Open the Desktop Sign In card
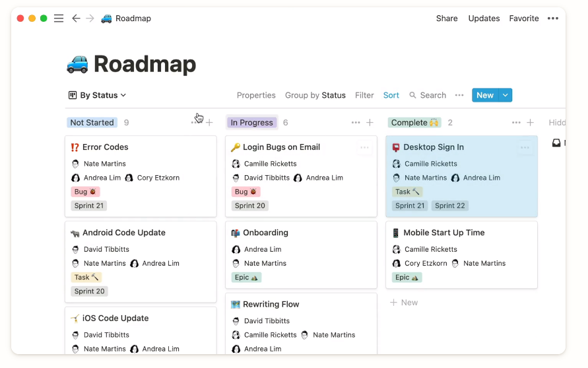Screen dimensions: 588x368 tap(434, 147)
